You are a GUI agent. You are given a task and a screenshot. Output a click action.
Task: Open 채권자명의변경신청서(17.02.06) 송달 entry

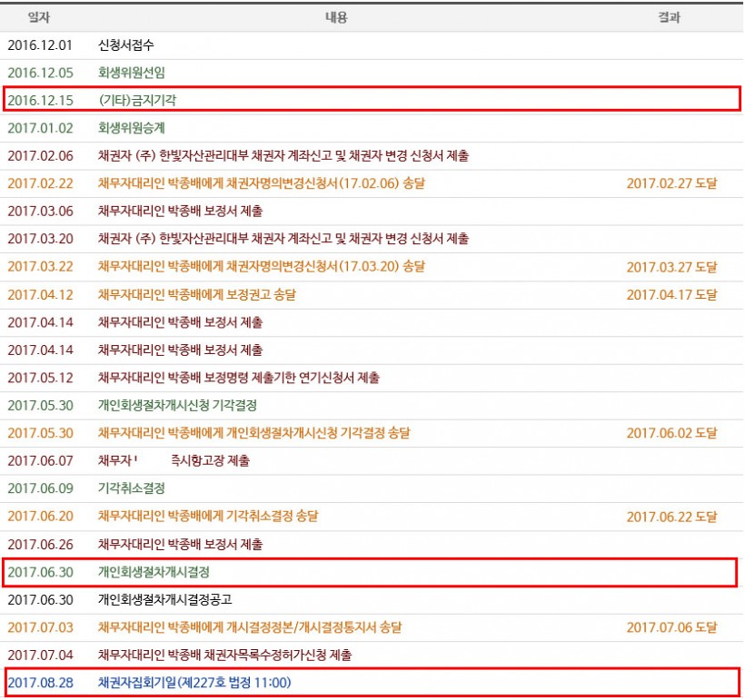click(262, 183)
